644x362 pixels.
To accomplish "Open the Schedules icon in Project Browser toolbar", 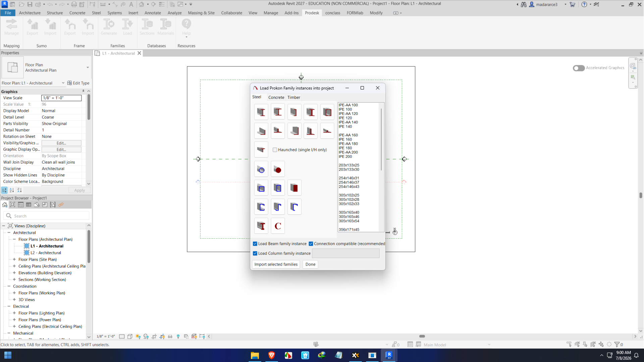I will click(29, 205).
